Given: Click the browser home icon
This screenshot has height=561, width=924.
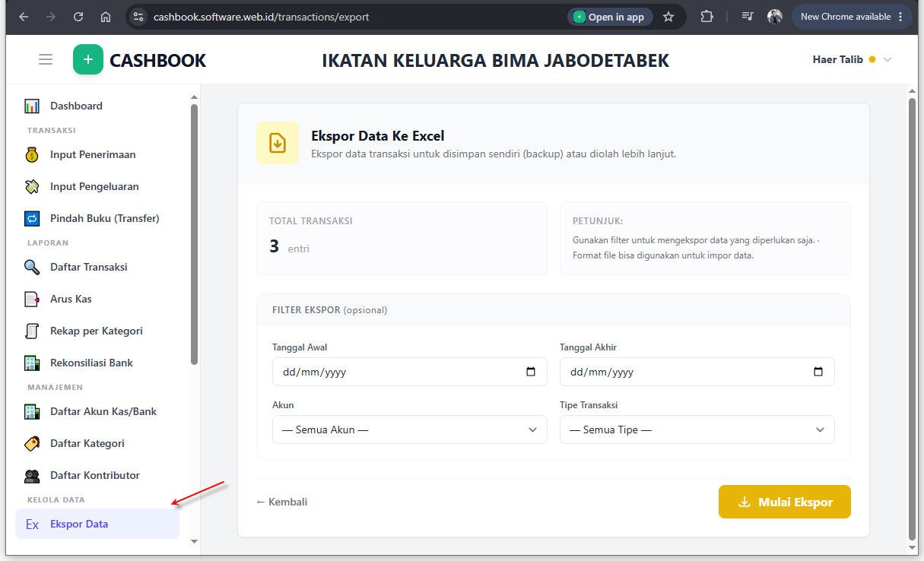Looking at the screenshot, I should [x=106, y=17].
